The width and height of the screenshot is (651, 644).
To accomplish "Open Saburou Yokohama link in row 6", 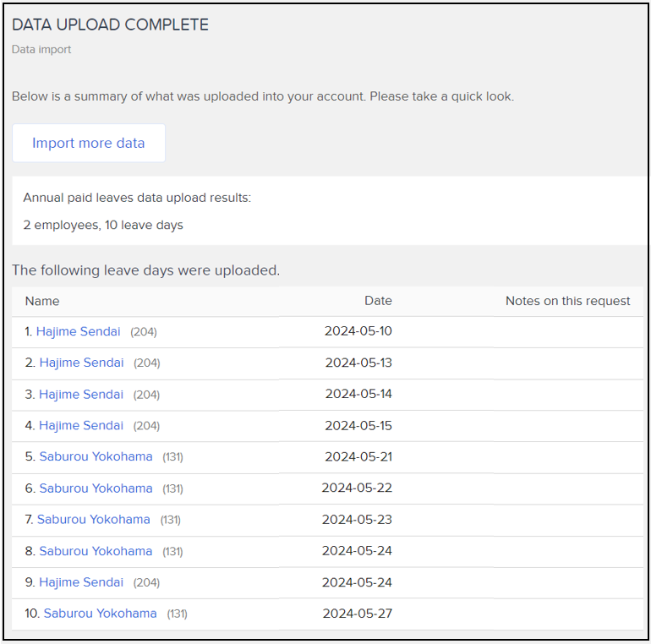I will 96,488.
